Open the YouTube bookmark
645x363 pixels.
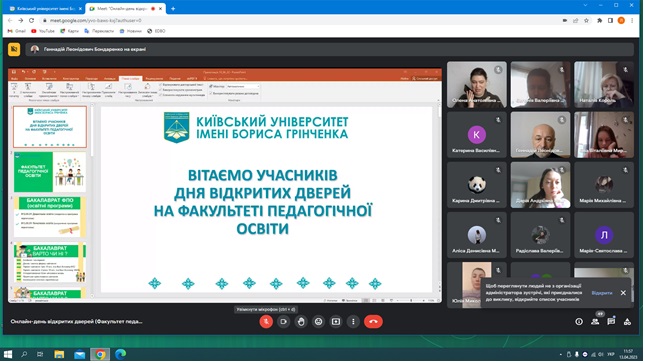click(43, 31)
